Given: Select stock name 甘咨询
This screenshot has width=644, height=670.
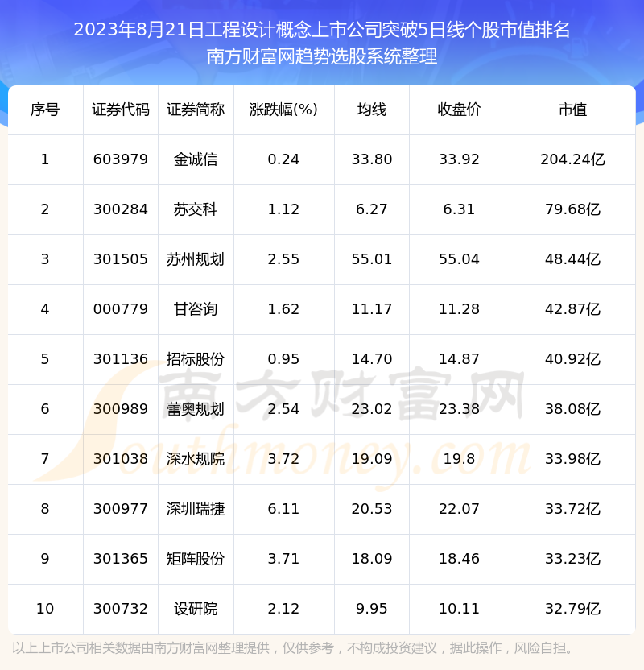Looking at the screenshot, I should click(196, 309).
